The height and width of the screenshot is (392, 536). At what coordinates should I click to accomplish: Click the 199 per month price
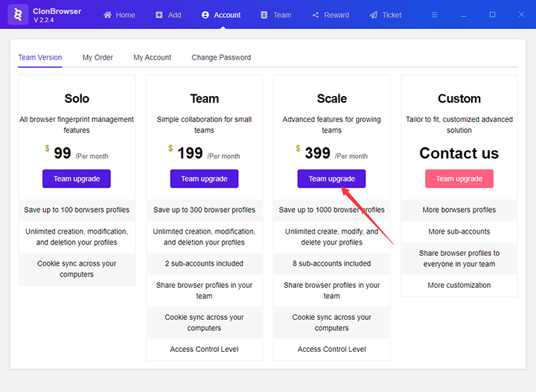point(204,152)
